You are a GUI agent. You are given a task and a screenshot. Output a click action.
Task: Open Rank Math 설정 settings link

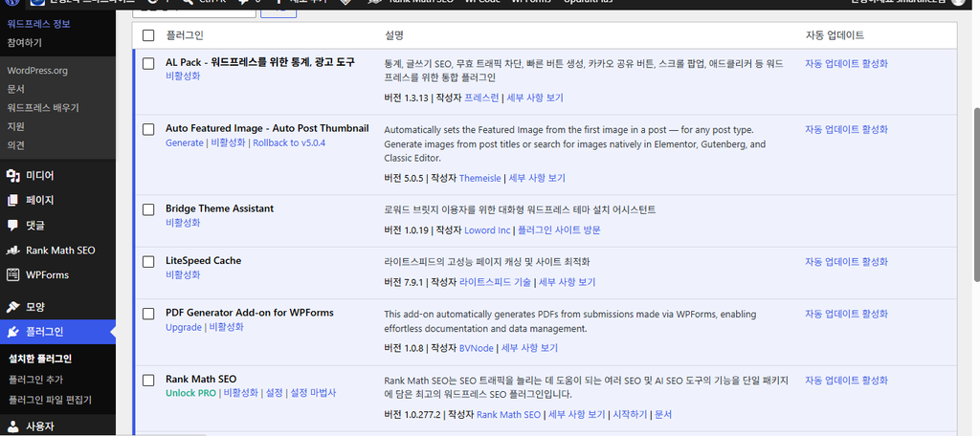click(275, 393)
